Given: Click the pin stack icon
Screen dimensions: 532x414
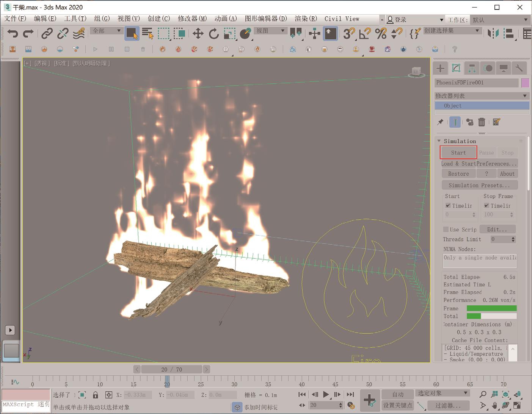Looking at the screenshot, I should pos(440,122).
